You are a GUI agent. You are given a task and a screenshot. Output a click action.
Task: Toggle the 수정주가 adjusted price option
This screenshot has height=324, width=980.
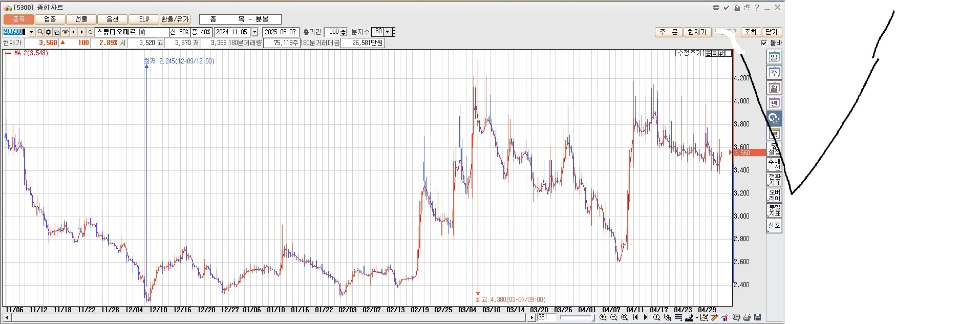click(x=690, y=53)
